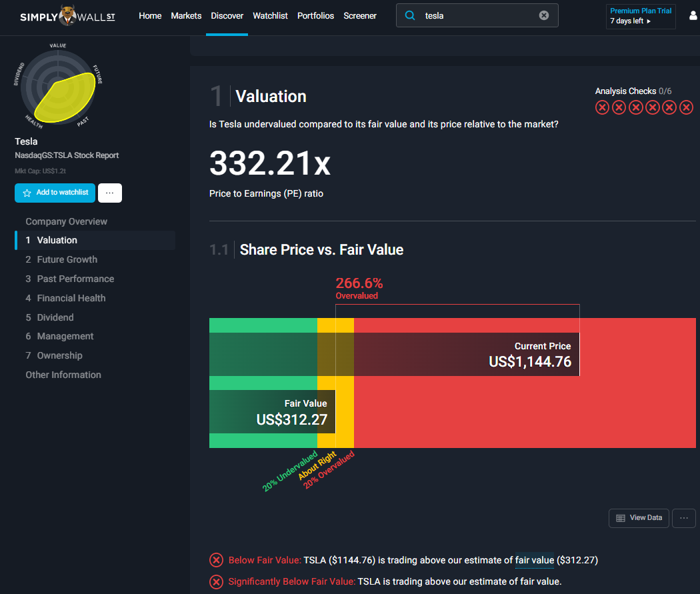Click the Fair Value bar
Screen dimensions: 700x594
click(272, 412)
